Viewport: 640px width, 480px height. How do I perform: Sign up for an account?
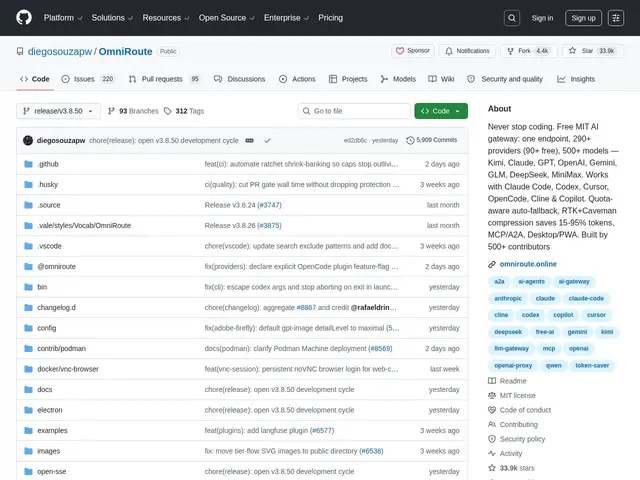click(x=583, y=18)
